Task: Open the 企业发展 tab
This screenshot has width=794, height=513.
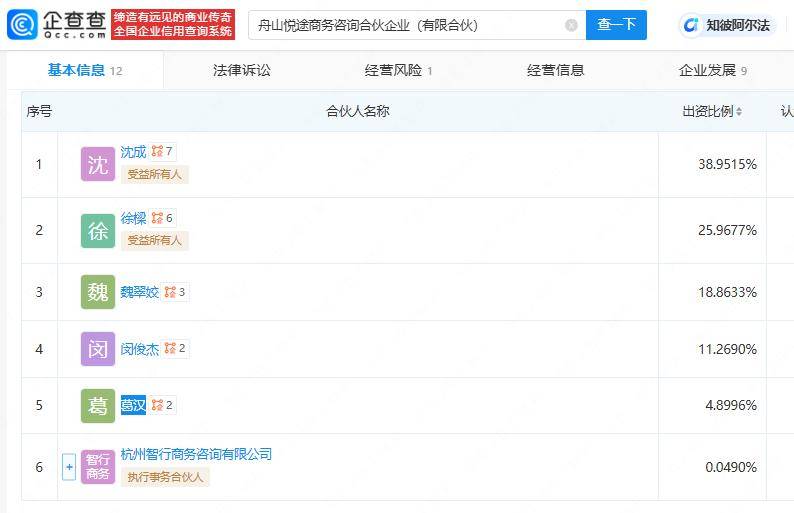Action: (712, 70)
